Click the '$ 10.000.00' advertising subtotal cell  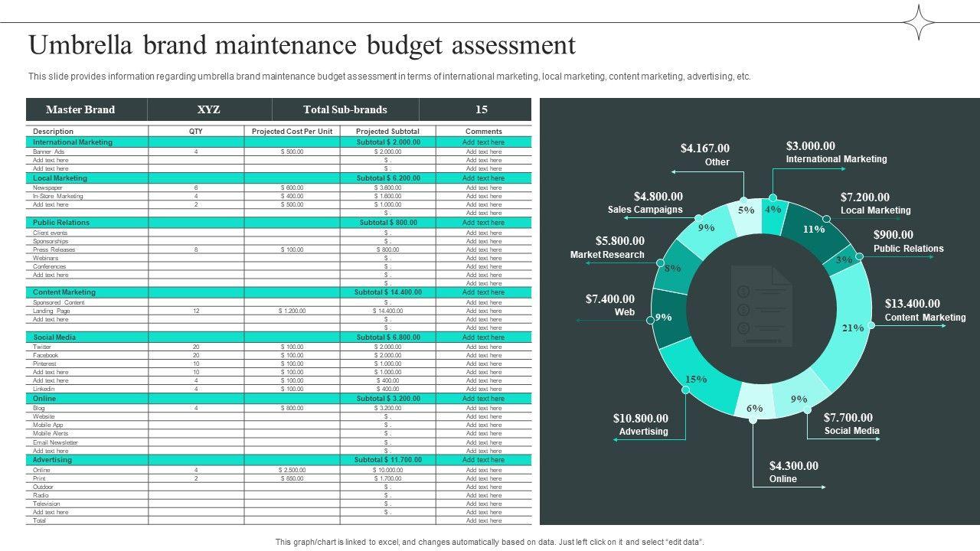point(387,470)
